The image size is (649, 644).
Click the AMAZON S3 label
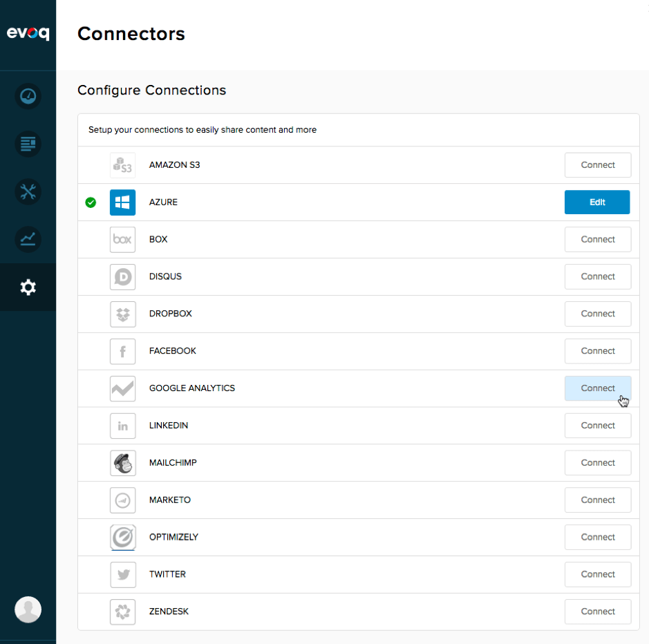point(175,164)
